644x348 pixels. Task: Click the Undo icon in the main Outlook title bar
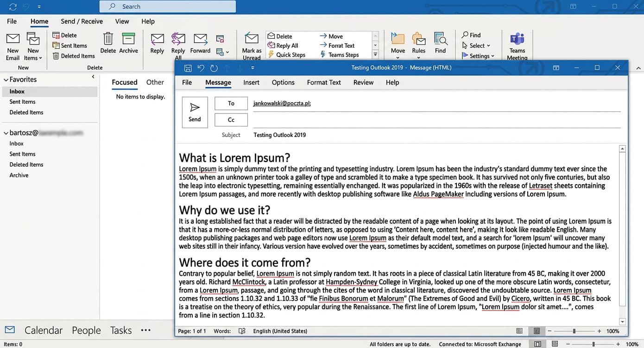pyautogui.click(x=26, y=7)
